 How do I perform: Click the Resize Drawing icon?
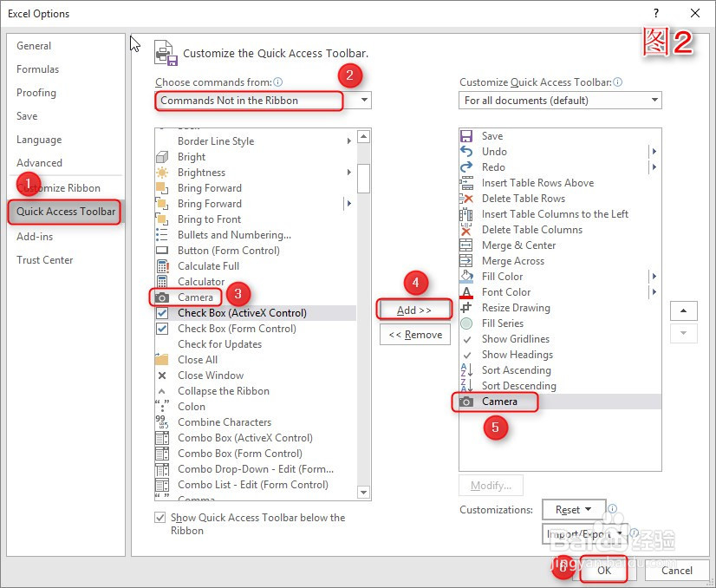coord(466,308)
